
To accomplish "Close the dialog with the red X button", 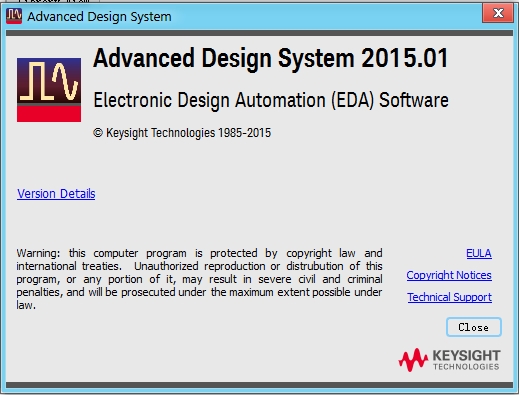I will pos(498,13).
